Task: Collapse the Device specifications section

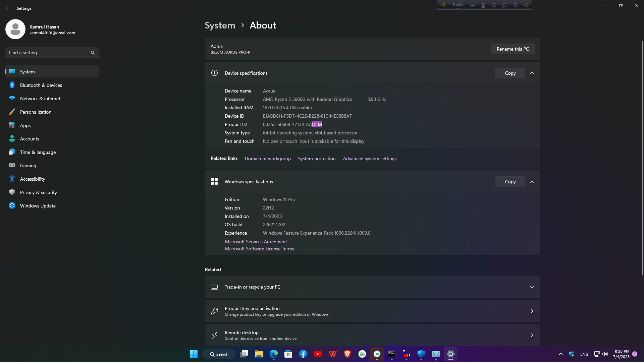Action: click(x=532, y=73)
